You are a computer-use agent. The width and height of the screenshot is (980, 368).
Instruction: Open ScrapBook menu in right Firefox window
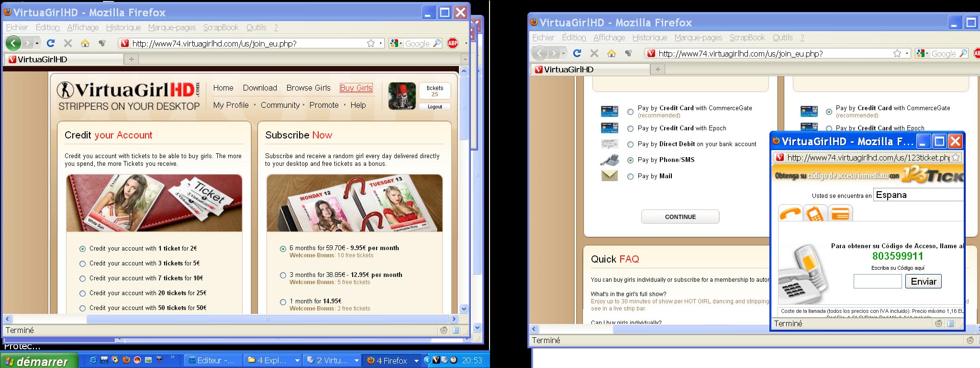pyautogui.click(x=747, y=37)
